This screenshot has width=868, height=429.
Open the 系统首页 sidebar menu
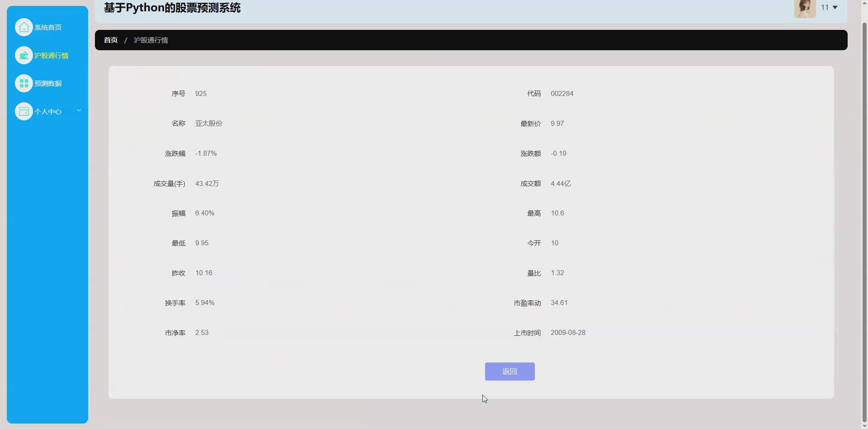click(x=47, y=27)
